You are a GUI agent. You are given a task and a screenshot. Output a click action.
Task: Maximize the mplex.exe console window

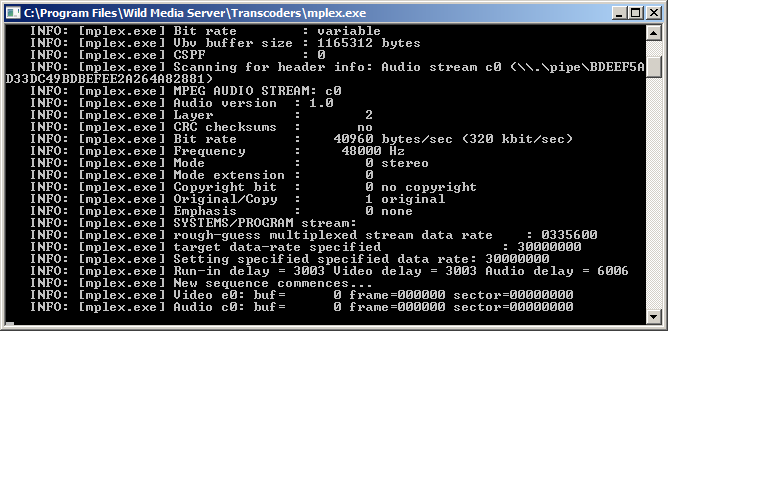pos(635,13)
